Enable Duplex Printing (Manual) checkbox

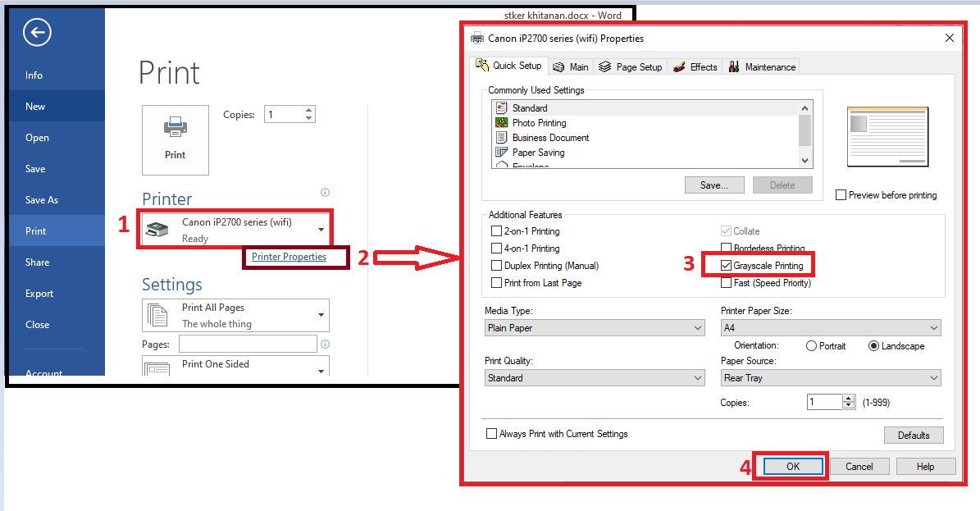click(x=497, y=266)
